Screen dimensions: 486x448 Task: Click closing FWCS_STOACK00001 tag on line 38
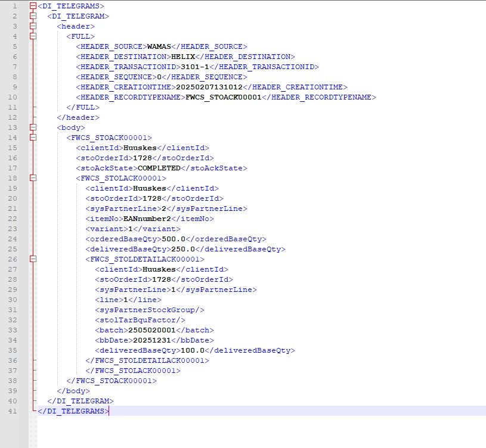point(112,381)
